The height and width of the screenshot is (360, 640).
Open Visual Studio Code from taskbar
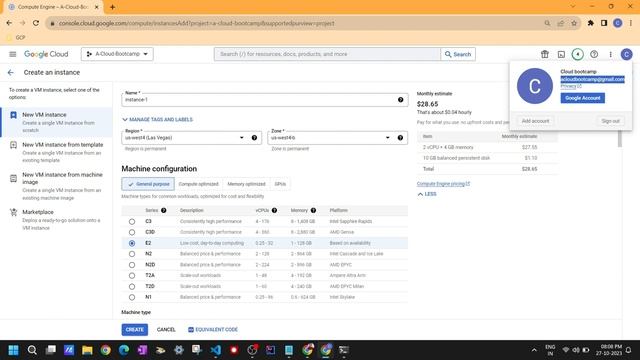pyautogui.click(x=216, y=350)
